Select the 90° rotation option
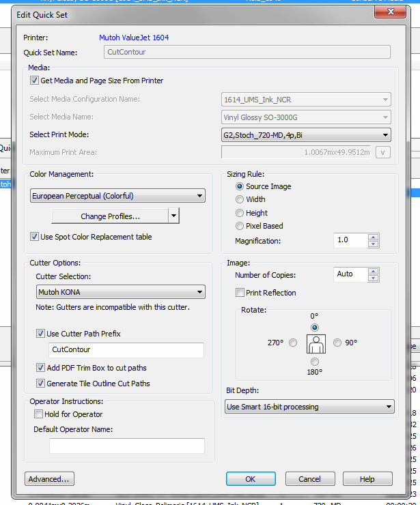420x505 pixels. pos(337,343)
